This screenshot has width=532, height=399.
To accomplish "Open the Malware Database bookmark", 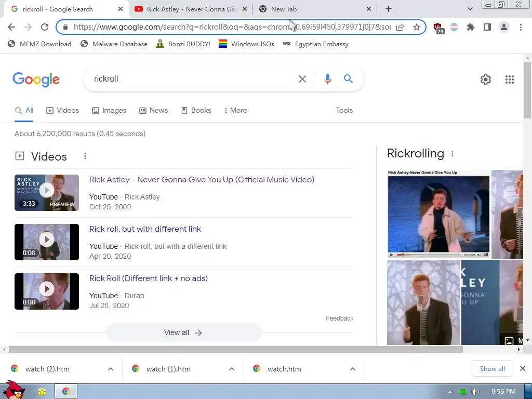I will click(114, 44).
